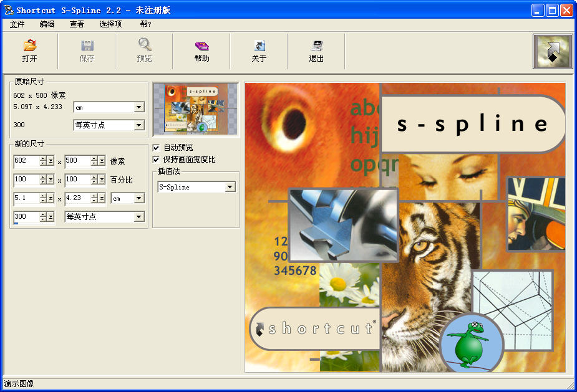Screen dimensions: 577x392
Task: Click the 演示图像 status bar text
Action: pos(19,383)
